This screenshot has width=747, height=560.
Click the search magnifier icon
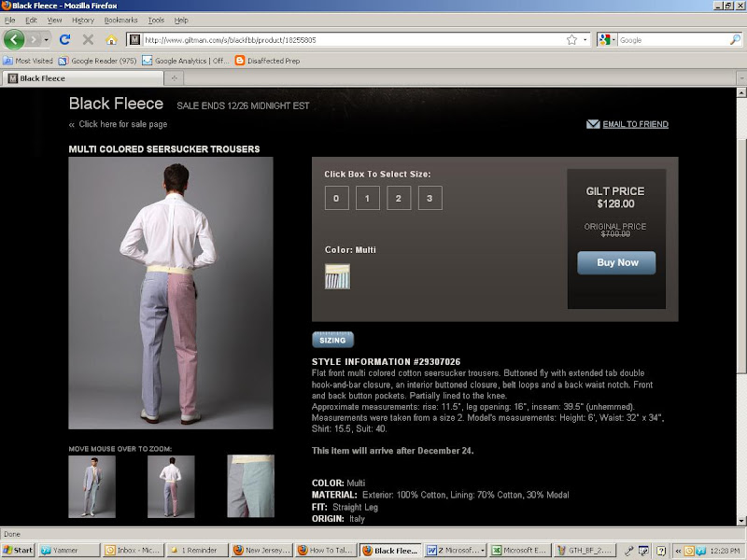click(735, 40)
